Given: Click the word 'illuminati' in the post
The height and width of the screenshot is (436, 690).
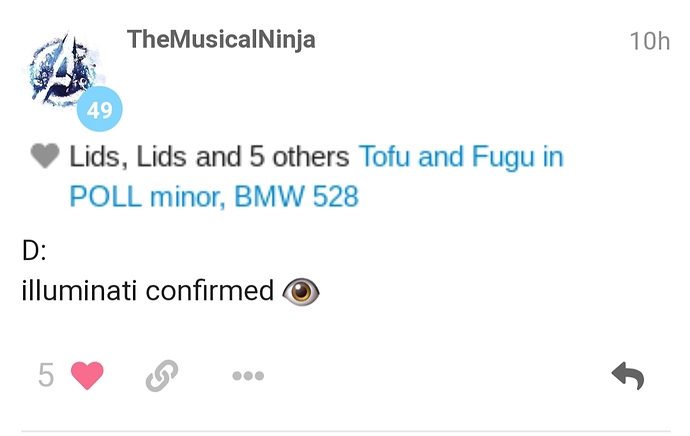Looking at the screenshot, I should [79, 290].
